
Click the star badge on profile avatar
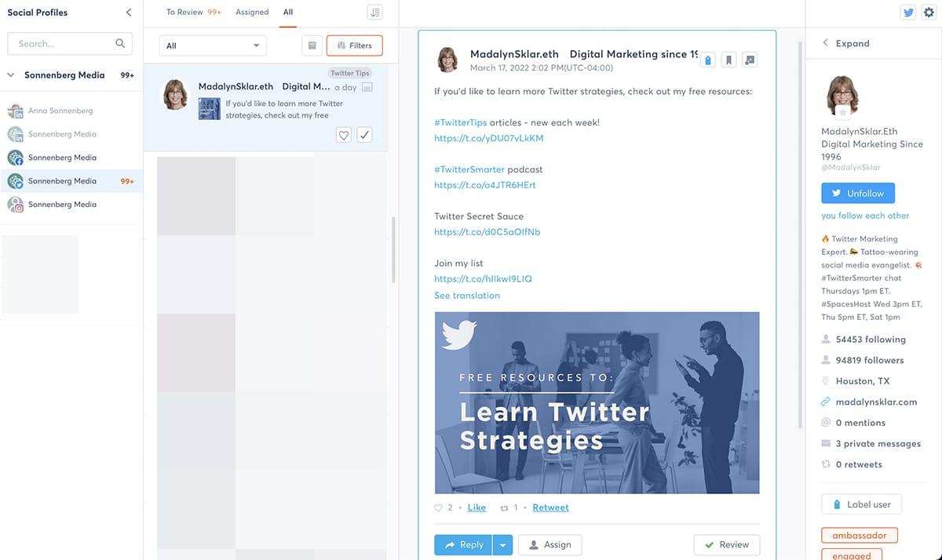[844, 112]
